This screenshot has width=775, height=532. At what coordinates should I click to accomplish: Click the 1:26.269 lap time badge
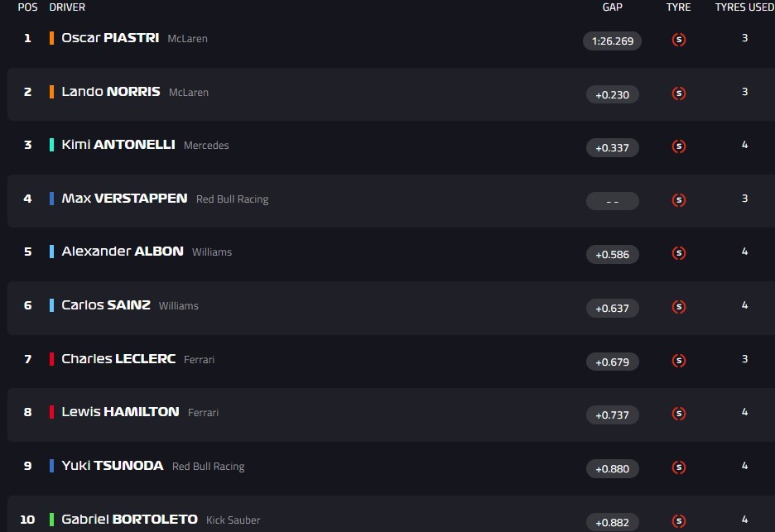(612, 41)
